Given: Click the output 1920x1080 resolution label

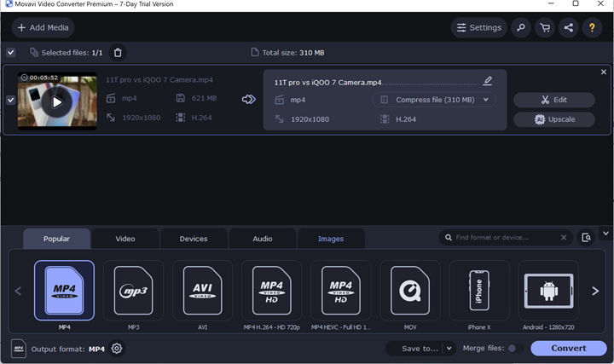Looking at the screenshot, I should pyautogui.click(x=310, y=119).
